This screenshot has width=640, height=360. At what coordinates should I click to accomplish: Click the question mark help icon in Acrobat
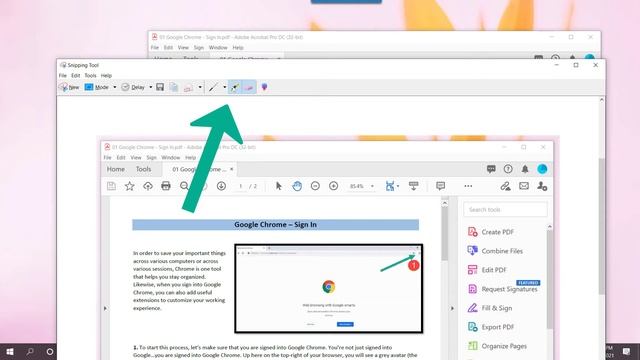[x=508, y=169]
